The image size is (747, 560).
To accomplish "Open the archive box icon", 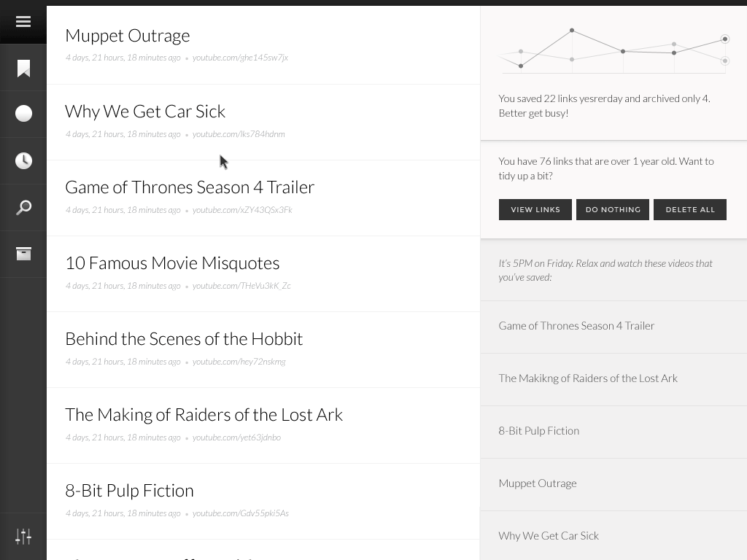I will click(23, 254).
